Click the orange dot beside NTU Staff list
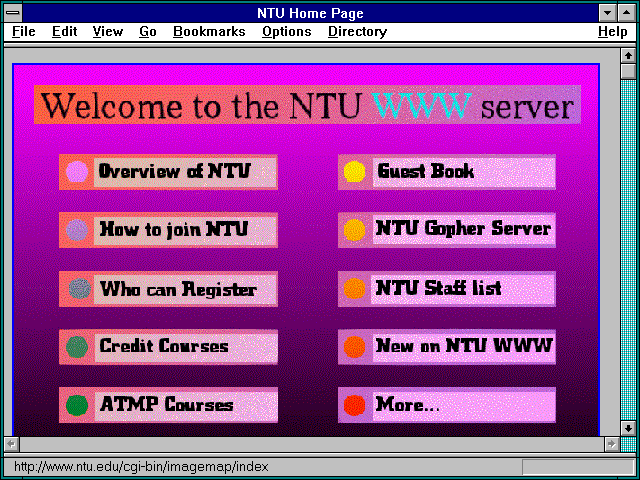 click(x=354, y=289)
